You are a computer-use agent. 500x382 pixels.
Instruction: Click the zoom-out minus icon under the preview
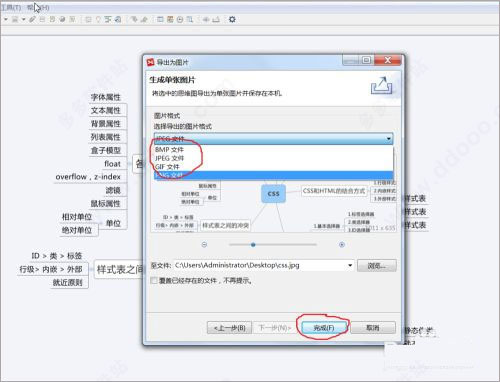(x=204, y=245)
